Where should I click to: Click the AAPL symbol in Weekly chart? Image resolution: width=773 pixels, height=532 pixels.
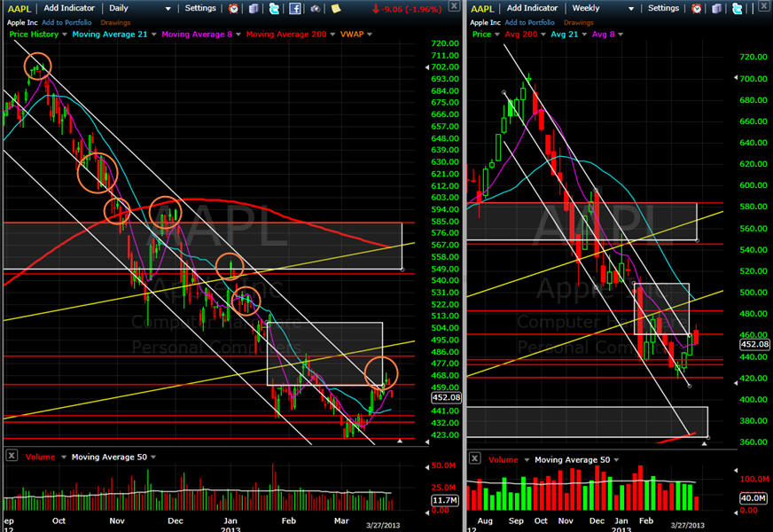click(482, 9)
